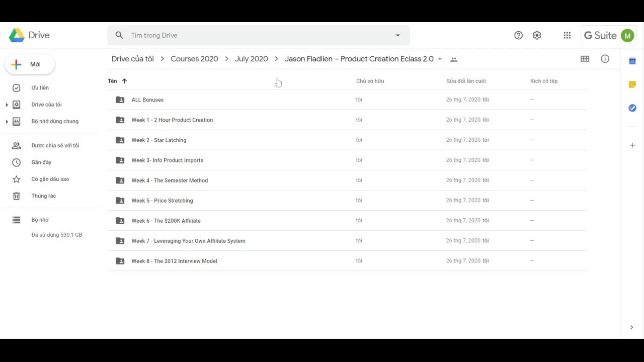The height and width of the screenshot is (362, 644).
Task: Select Week 3- Info Product Imports folder
Action: click(x=167, y=160)
